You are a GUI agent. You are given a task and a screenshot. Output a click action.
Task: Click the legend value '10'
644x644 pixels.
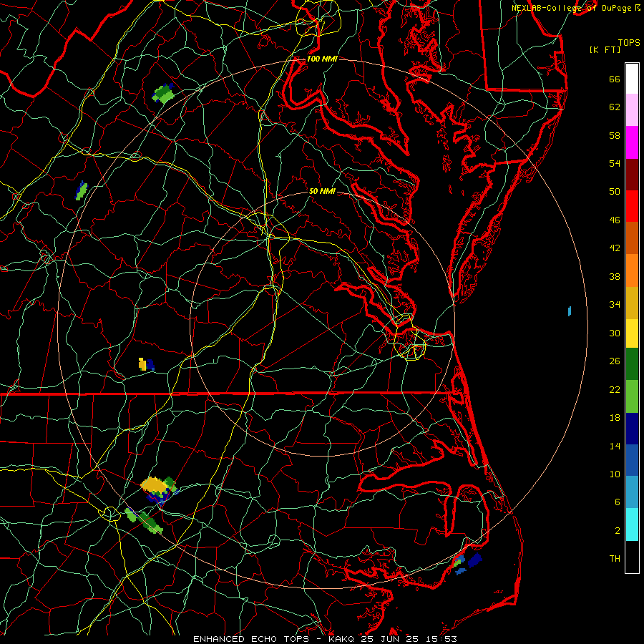(x=615, y=474)
